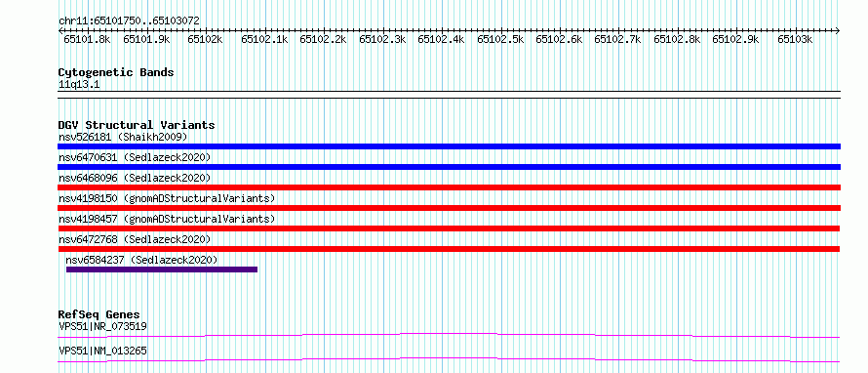
Task: Click the 65102.7k ruler position
Action: (617, 39)
